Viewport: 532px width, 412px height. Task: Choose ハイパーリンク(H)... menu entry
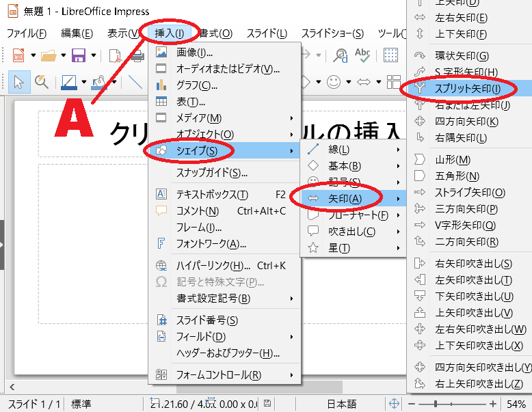tap(224, 266)
